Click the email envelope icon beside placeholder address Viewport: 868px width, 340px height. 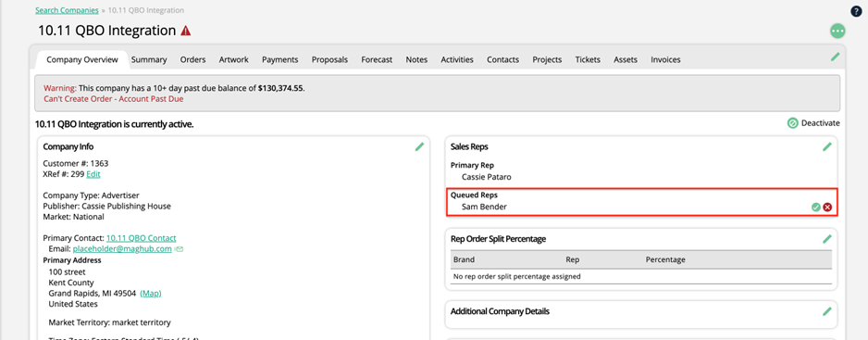179,249
